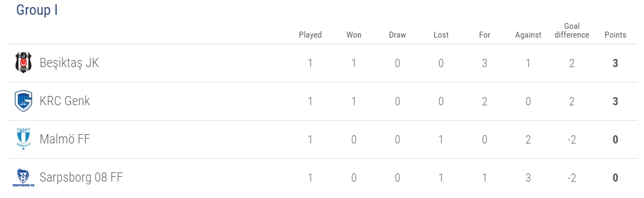Click the Draw column header
644x198 pixels.
click(397, 35)
